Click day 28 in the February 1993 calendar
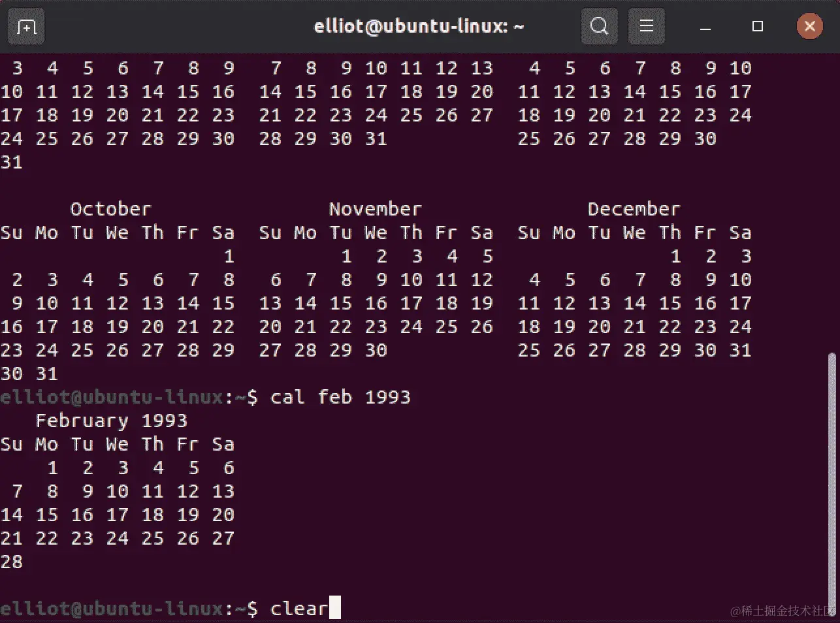Viewport: 840px width, 623px height. point(12,562)
